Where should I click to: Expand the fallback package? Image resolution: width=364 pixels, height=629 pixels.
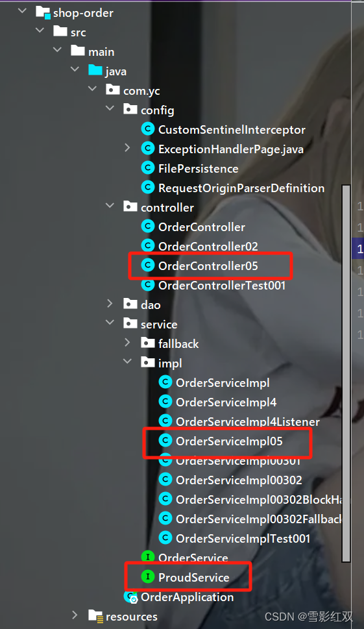click(x=127, y=343)
